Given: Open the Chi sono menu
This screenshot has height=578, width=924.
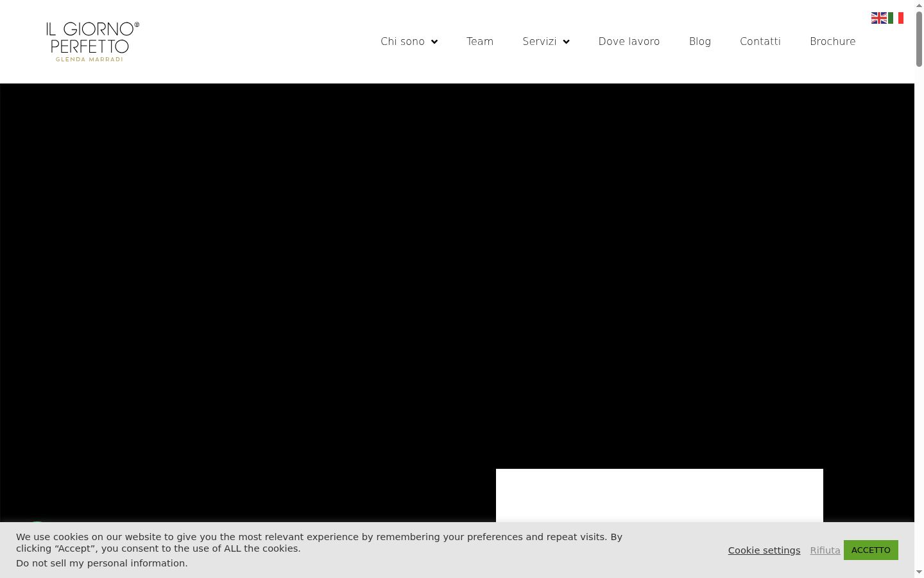Looking at the screenshot, I should [x=402, y=41].
